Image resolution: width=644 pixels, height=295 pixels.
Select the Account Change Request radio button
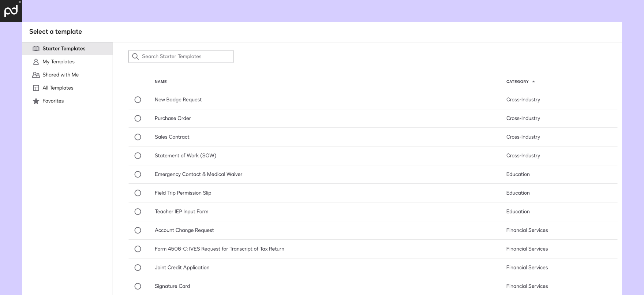click(138, 230)
